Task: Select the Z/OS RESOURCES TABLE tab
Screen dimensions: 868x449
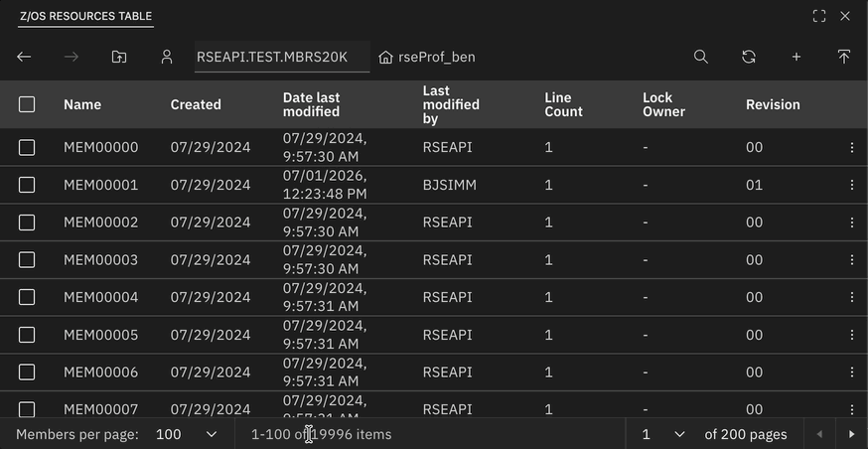Action: [85, 16]
